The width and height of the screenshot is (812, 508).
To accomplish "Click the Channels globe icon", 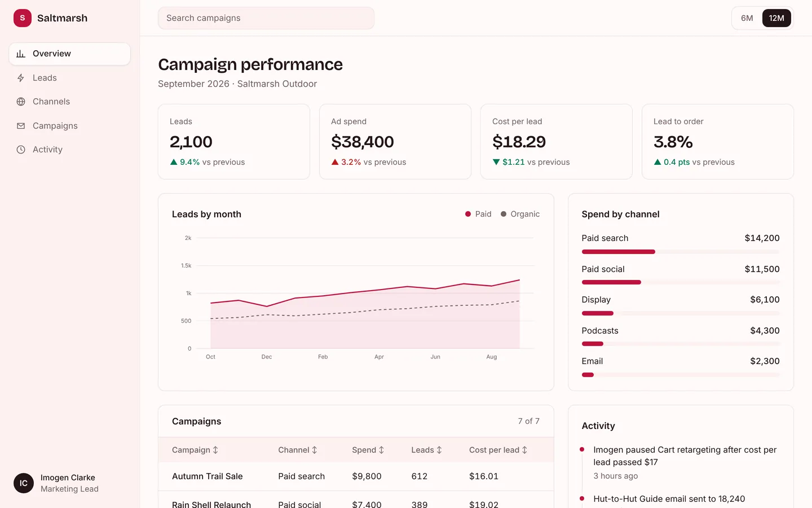I will pos(21,102).
